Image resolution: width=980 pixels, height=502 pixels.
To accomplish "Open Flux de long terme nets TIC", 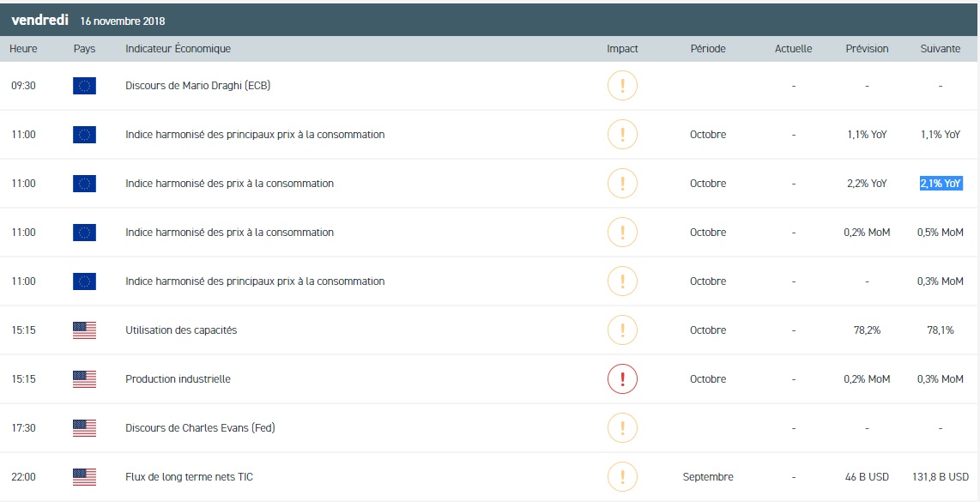I will [189, 477].
